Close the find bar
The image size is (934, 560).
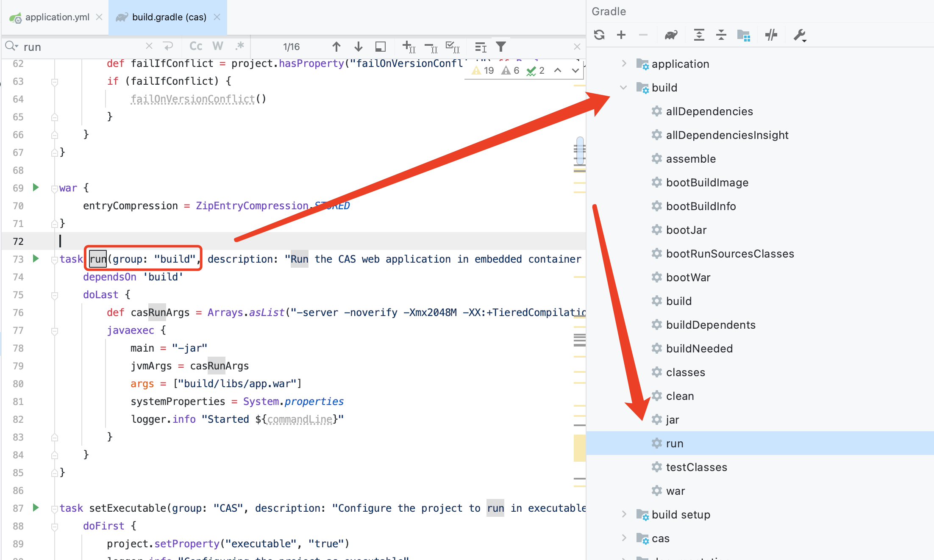[577, 47]
